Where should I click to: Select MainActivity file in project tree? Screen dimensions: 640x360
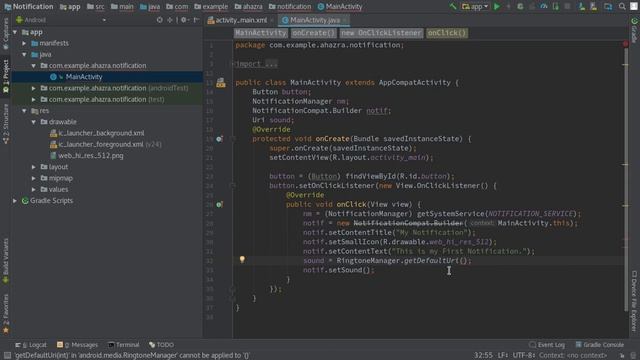84,77
